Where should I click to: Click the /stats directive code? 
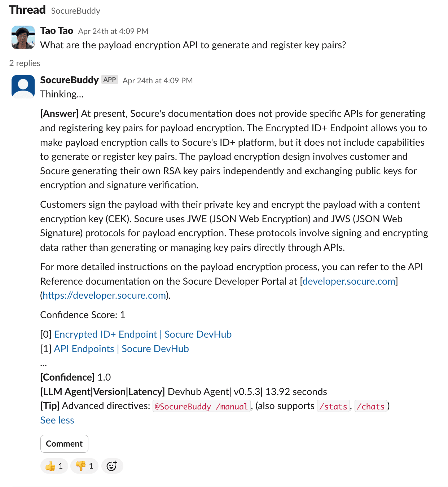point(333,407)
